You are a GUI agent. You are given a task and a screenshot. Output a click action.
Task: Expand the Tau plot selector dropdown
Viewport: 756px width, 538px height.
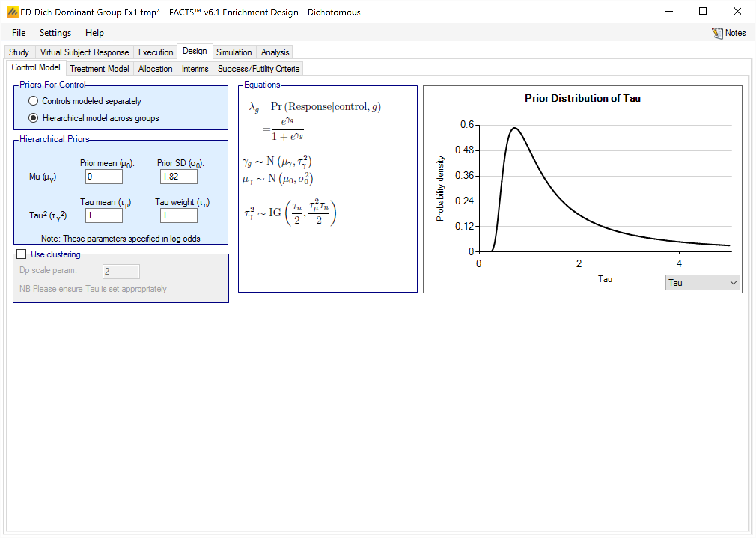pyautogui.click(x=702, y=282)
